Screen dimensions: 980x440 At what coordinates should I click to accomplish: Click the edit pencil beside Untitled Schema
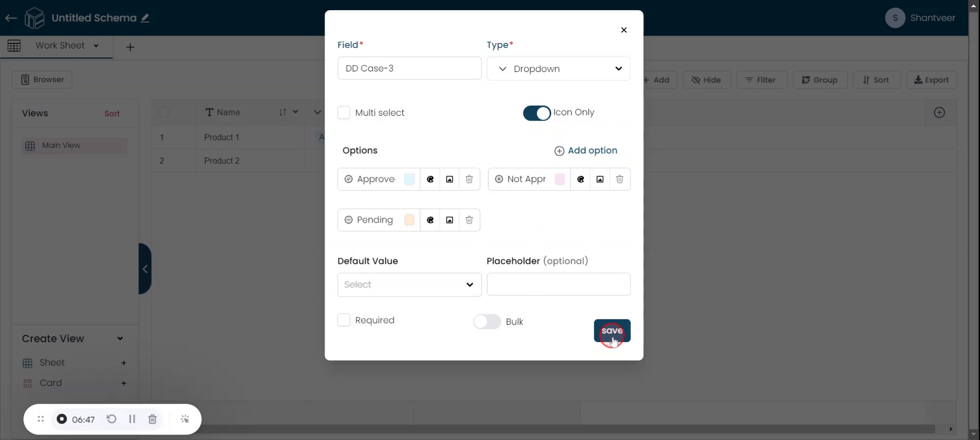click(145, 18)
